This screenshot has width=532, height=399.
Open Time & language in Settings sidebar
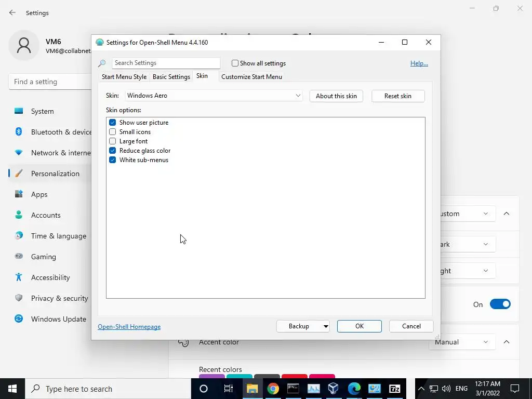pos(50,236)
